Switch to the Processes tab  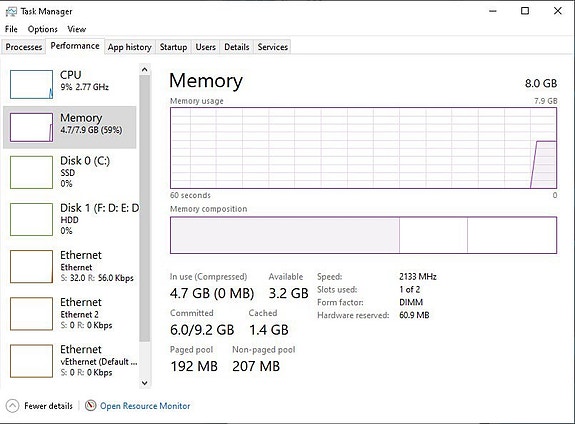(24, 47)
